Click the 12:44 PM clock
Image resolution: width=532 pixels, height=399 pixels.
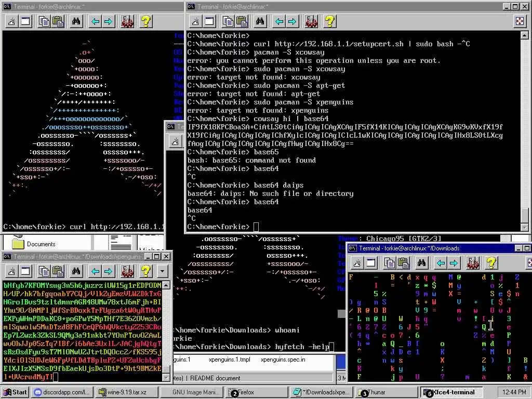click(514, 392)
